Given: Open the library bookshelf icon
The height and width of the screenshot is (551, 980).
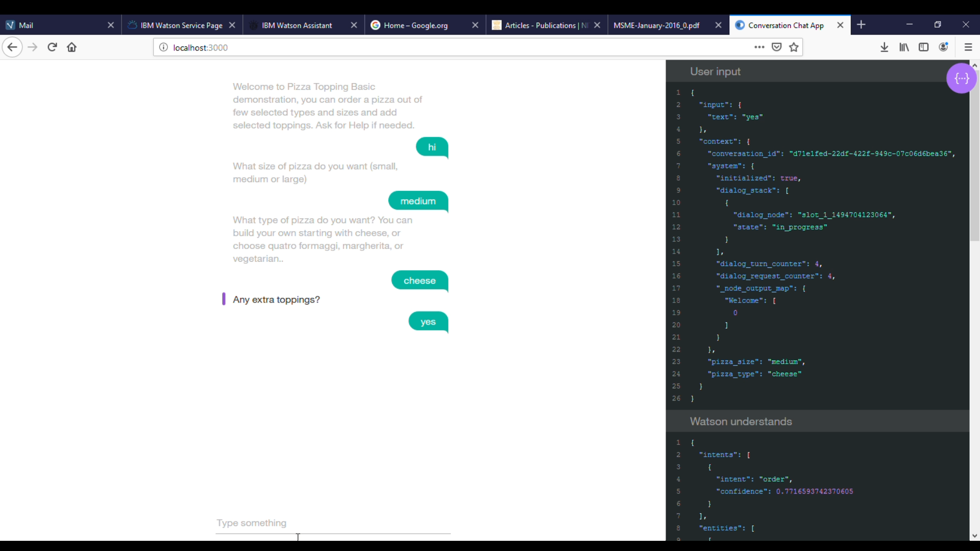Looking at the screenshot, I should tap(904, 47).
